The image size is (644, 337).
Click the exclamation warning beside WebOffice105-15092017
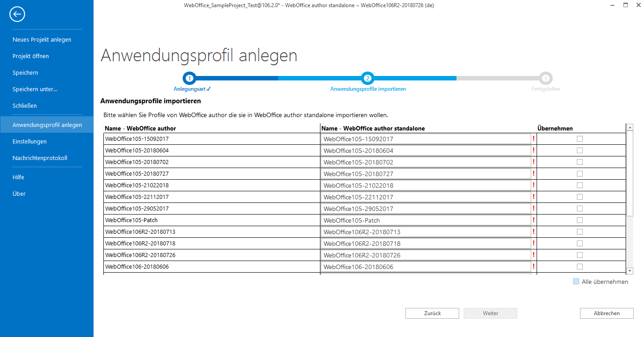(x=533, y=139)
